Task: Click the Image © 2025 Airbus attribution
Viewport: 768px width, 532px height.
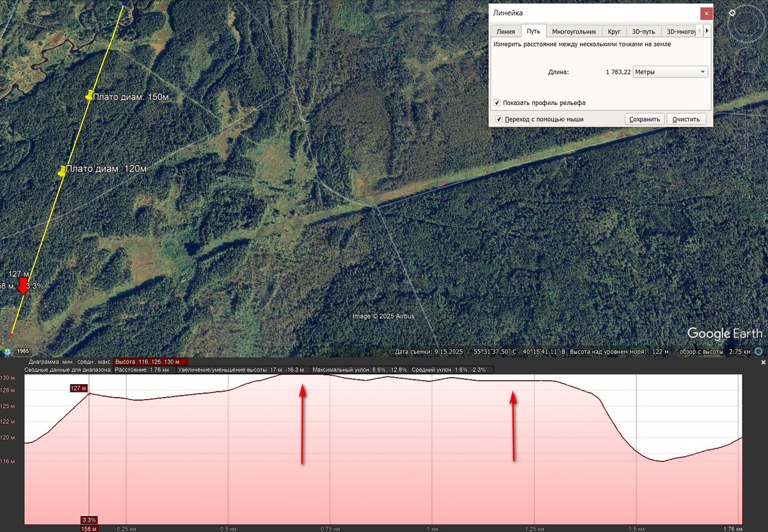Action: (383, 316)
